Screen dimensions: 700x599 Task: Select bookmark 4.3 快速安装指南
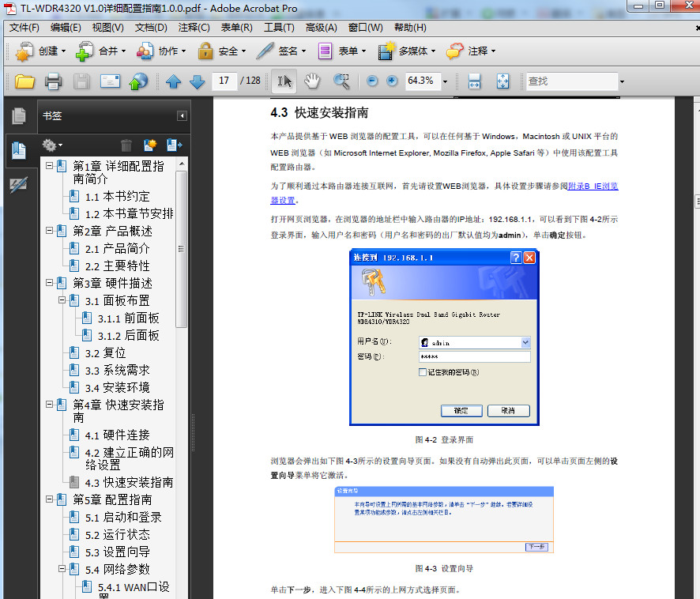click(x=128, y=482)
